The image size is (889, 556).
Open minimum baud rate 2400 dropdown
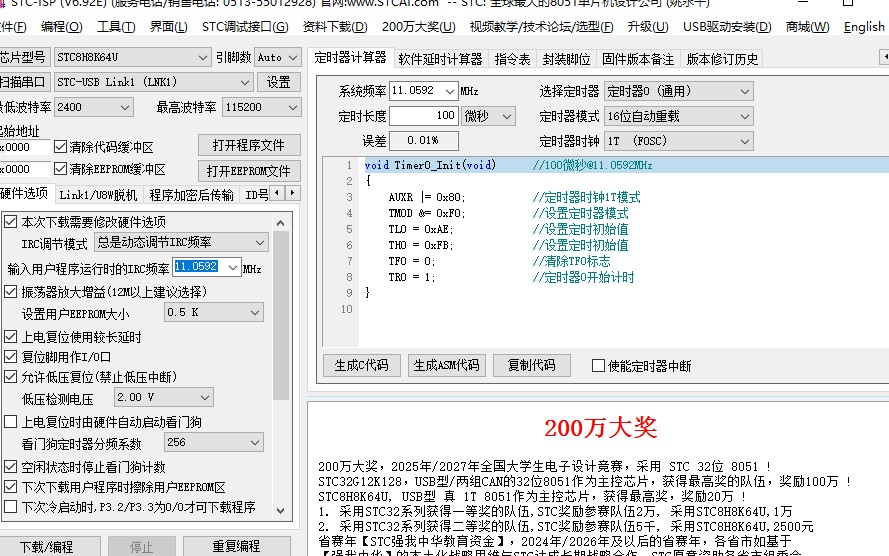[94, 107]
